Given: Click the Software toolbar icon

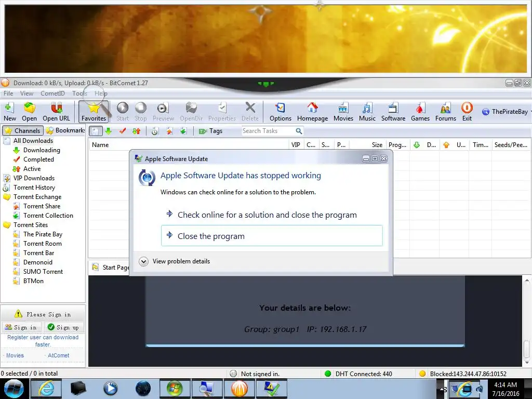Looking at the screenshot, I should [393, 112].
